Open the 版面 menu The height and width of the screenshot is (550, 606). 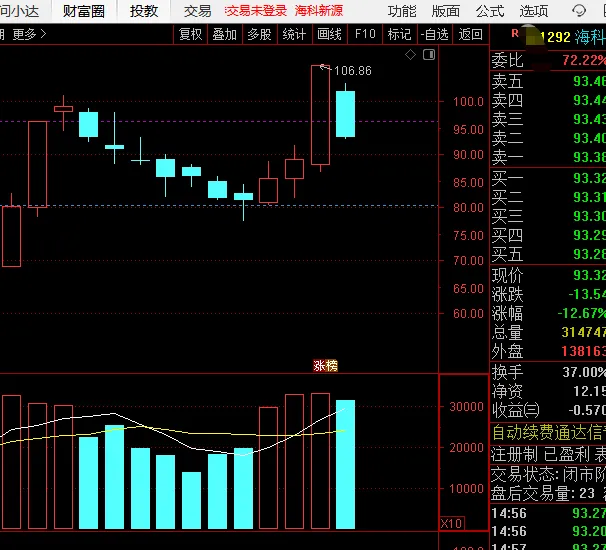[446, 11]
